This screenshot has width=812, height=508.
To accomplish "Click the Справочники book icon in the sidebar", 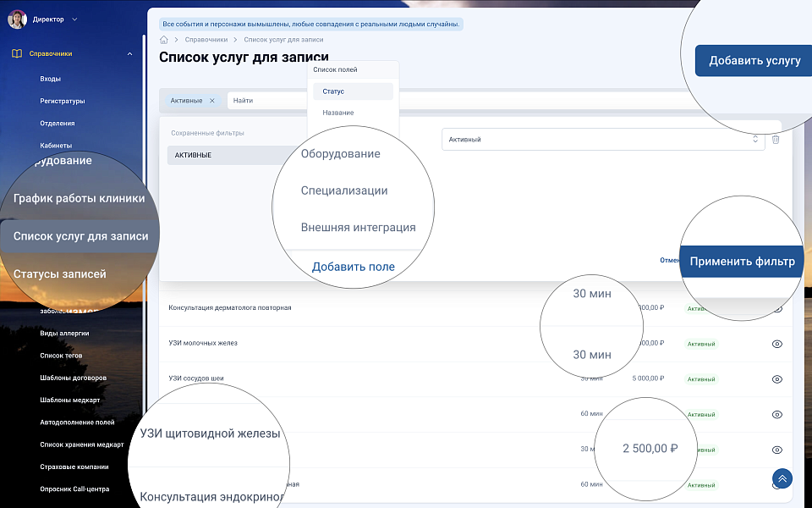I will click(17, 54).
